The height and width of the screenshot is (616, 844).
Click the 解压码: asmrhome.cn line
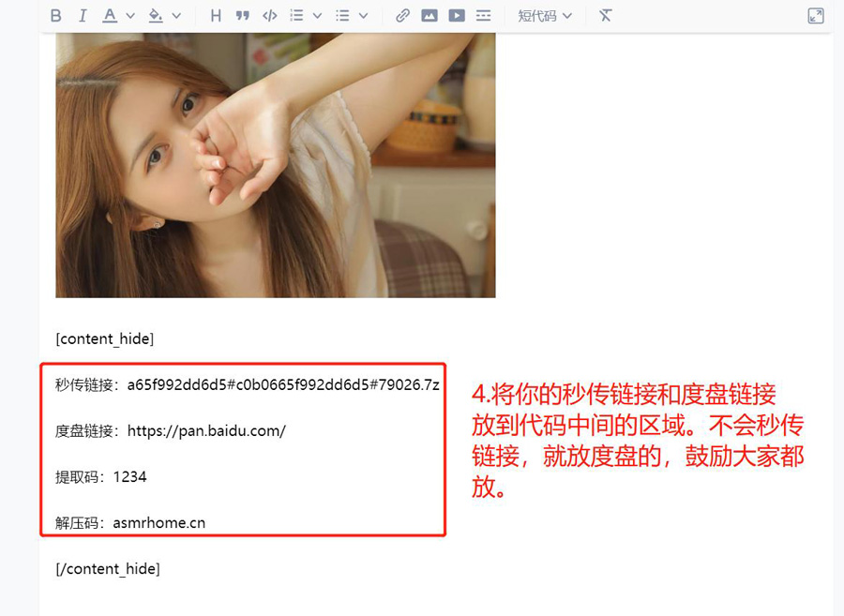(130, 523)
